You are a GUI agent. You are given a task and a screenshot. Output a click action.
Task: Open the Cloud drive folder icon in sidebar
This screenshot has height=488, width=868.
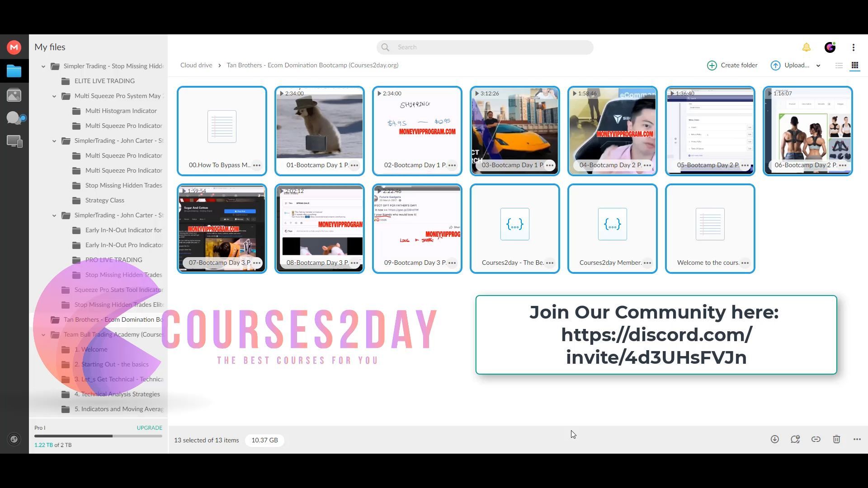(x=14, y=71)
